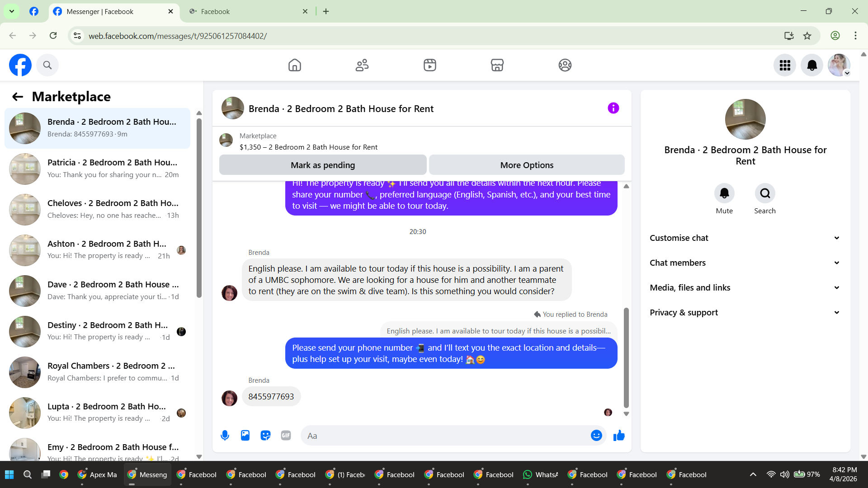Attach a photo using the image icon
This screenshot has width=868, height=488.
click(245, 436)
